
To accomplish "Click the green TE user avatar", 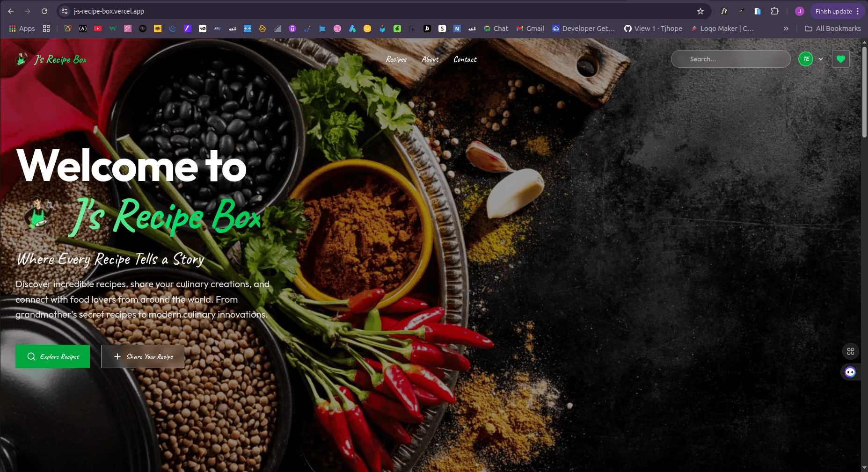I will [806, 59].
